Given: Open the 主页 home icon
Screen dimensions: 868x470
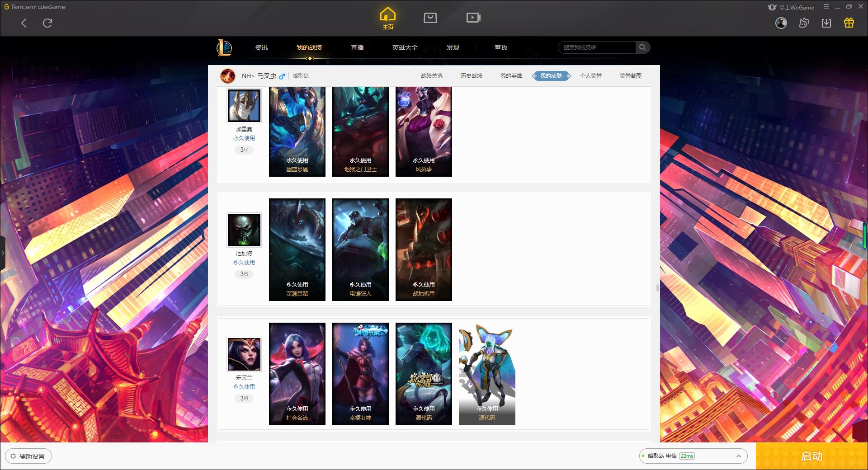Looking at the screenshot, I should (x=388, y=19).
